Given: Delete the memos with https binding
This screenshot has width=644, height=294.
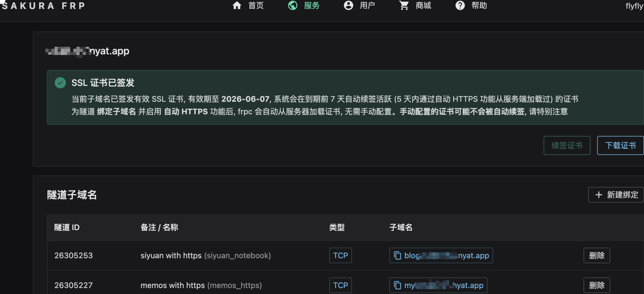Looking at the screenshot, I should pyautogui.click(x=597, y=285).
